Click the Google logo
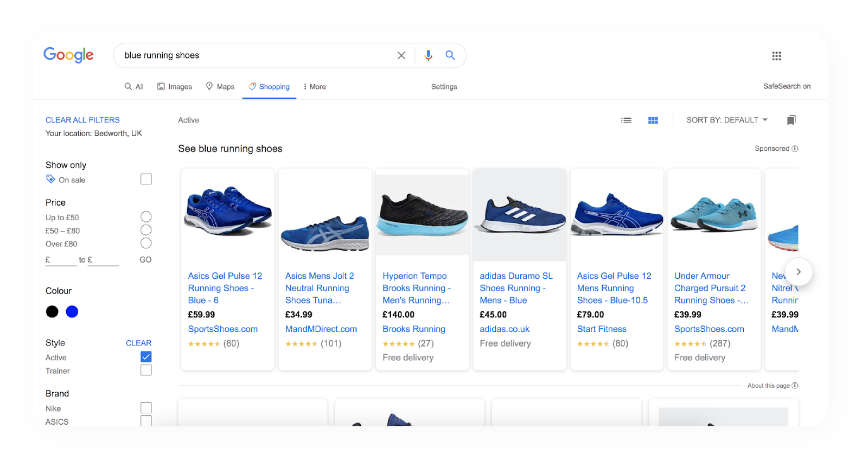The width and height of the screenshot is (868, 467). (x=68, y=55)
